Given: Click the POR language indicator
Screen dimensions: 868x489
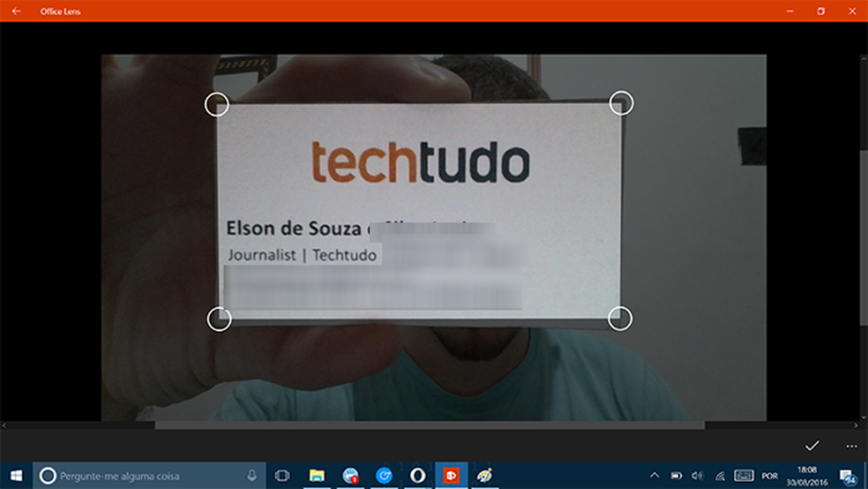Looking at the screenshot, I should point(769,477).
